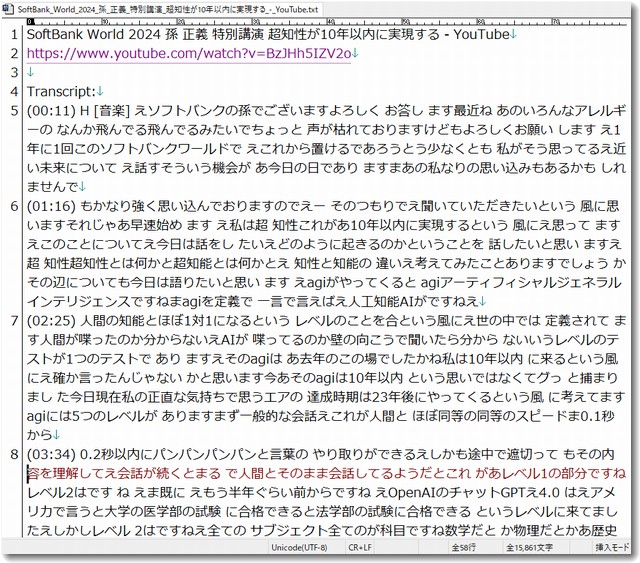Click the newline arrow mark on empty line 3
This screenshot has height=563, width=640.
[x=31, y=73]
